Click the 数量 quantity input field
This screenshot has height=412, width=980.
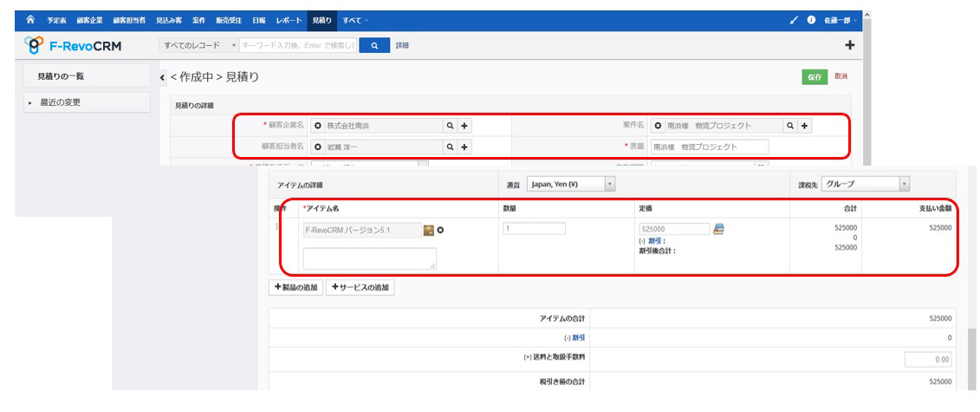[x=535, y=229]
